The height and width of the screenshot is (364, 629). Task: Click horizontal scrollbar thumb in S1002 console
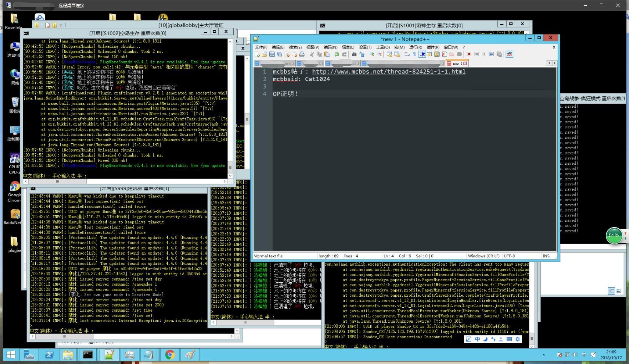pos(57,181)
